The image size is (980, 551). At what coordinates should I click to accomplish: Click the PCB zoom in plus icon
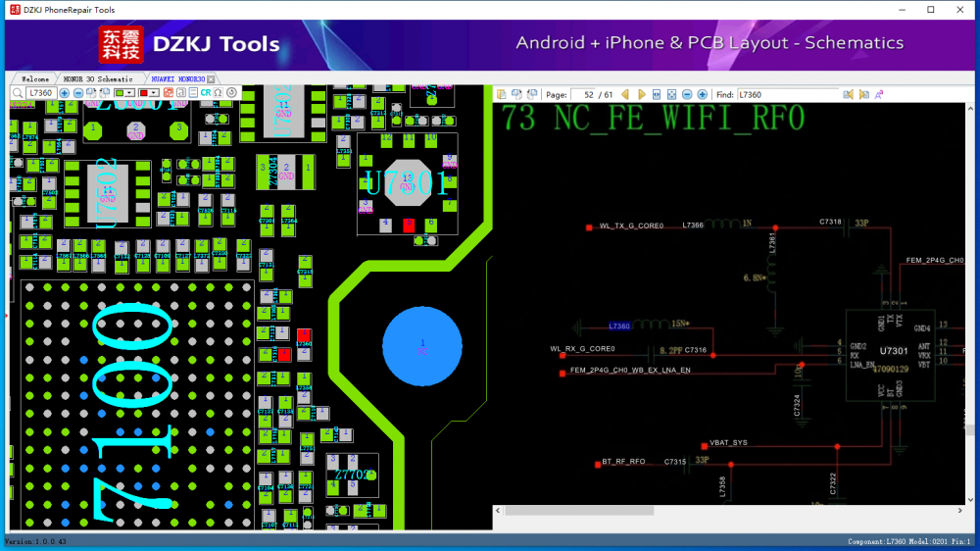click(65, 93)
